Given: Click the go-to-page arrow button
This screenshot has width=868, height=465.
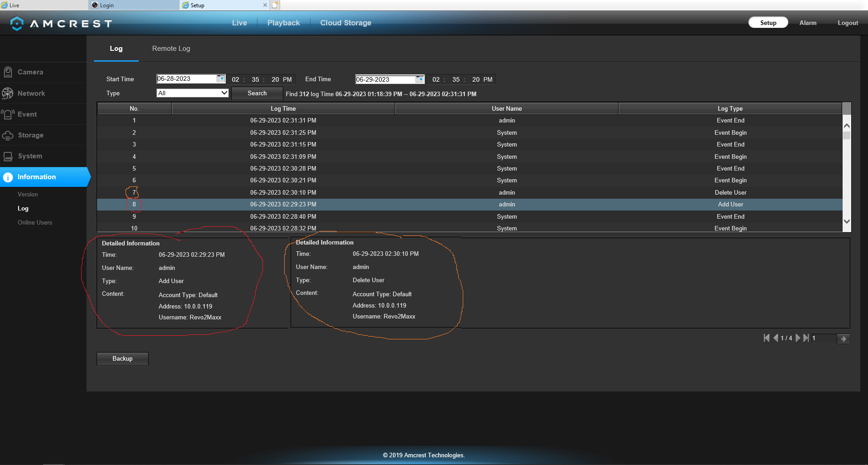Looking at the screenshot, I should click(x=844, y=339).
